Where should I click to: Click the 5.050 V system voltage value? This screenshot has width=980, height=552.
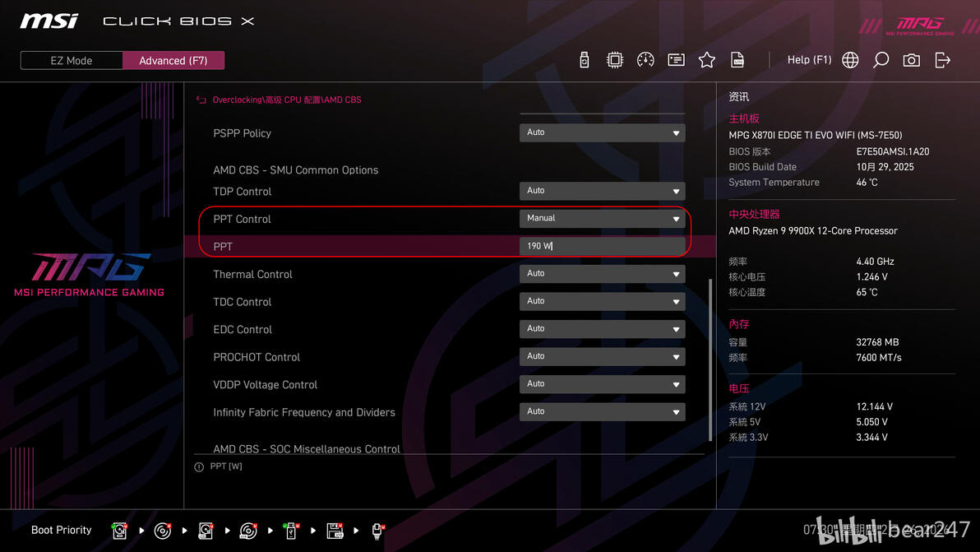[871, 422]
